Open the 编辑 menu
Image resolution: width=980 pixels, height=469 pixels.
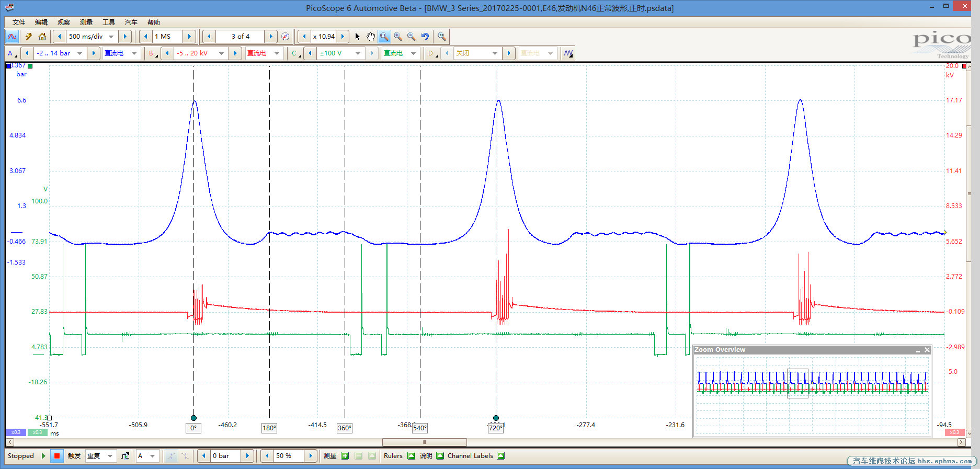(x=41, y=22)
